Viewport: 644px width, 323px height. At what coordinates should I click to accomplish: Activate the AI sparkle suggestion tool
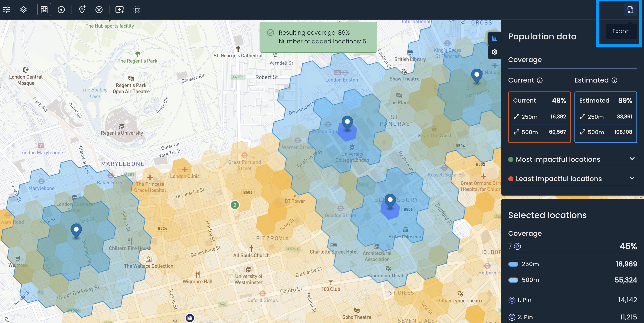pyautogui.click(x=120, y=10)
